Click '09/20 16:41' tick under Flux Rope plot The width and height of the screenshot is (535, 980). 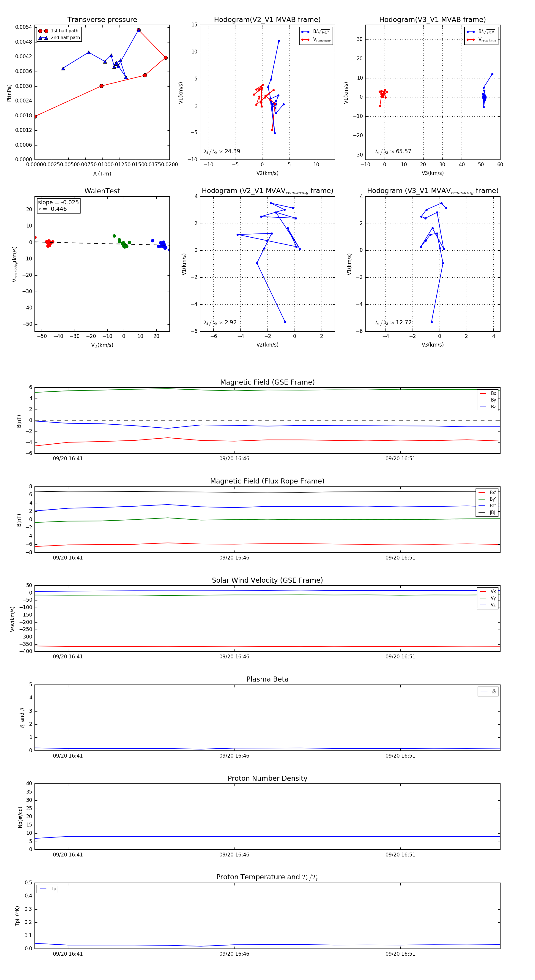click(68, 558)
